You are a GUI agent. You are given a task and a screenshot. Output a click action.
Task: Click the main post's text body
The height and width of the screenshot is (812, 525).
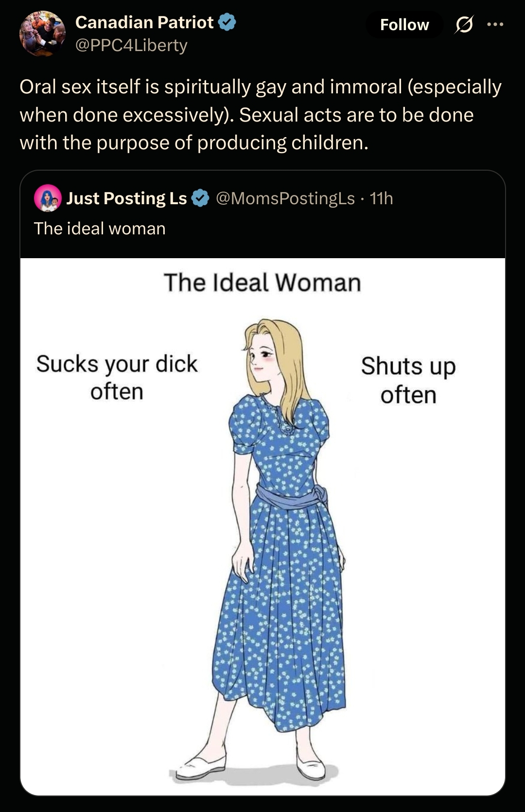tap(261, 115)
